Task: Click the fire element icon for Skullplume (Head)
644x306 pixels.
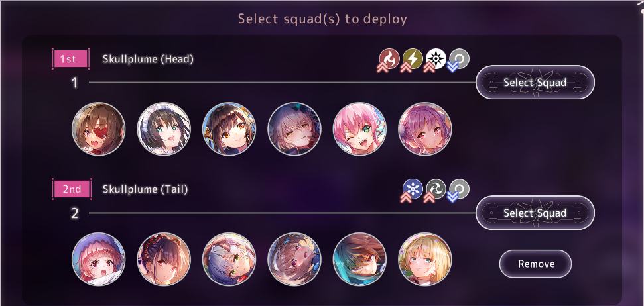Action: coord(389,58)
